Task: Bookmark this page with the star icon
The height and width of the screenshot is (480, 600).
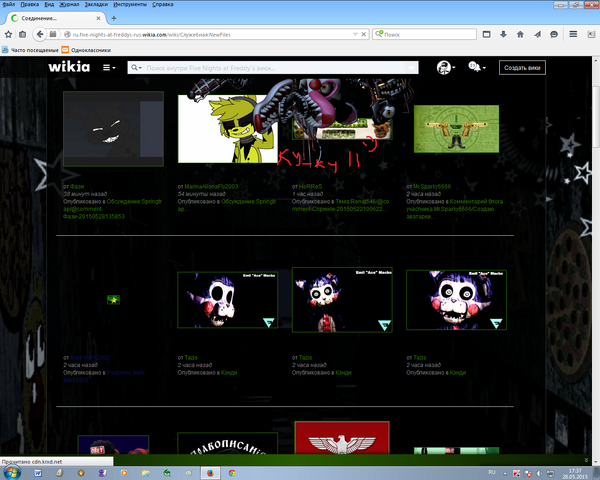Action: click(8, 34)
